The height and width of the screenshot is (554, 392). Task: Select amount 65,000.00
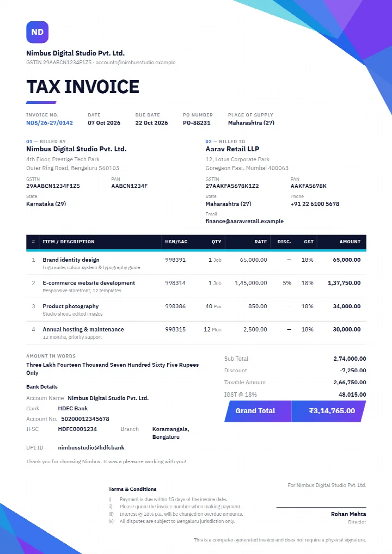(347, 260)
